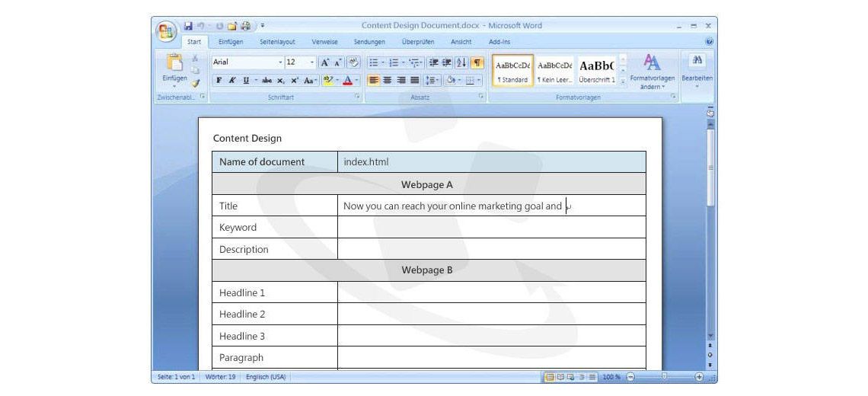This screenshot has height=396, width=868.
Task: Click the bulleted list icon
Action: pyautogui.click(x=374, y=62)
